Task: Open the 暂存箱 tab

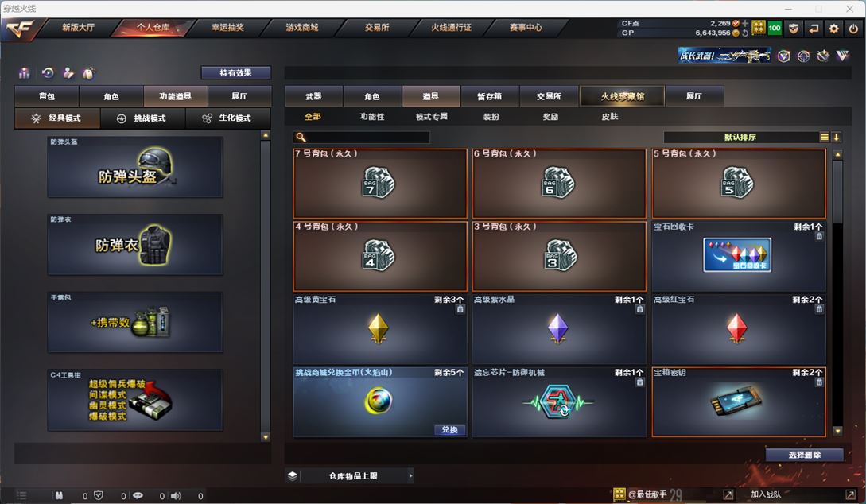Action: pyautogui.click(x=489, y=96)
